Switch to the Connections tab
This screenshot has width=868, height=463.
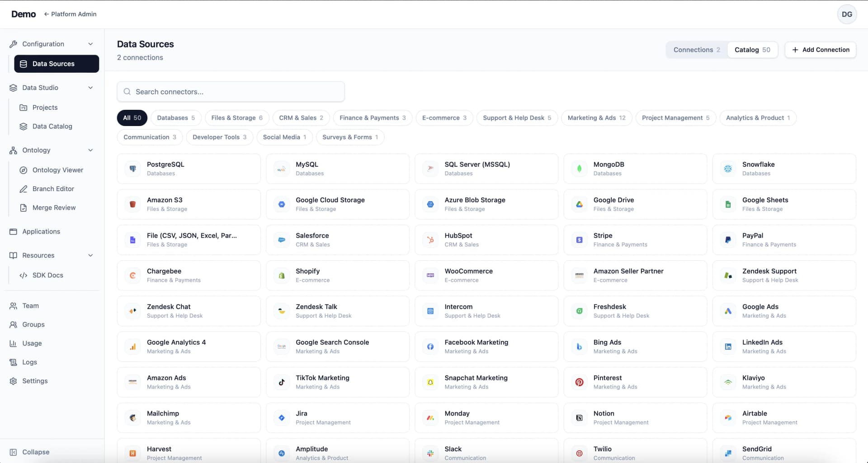coord(696,50)
